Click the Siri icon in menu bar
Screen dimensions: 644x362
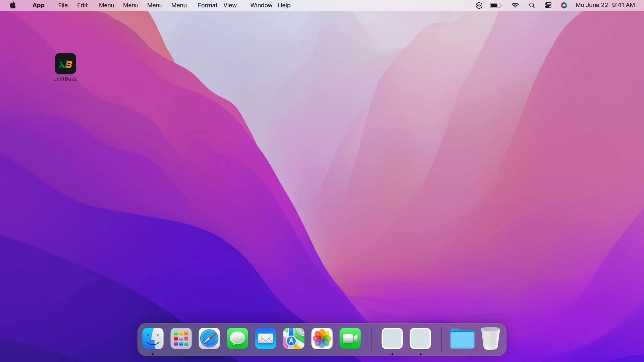(564, 5)
